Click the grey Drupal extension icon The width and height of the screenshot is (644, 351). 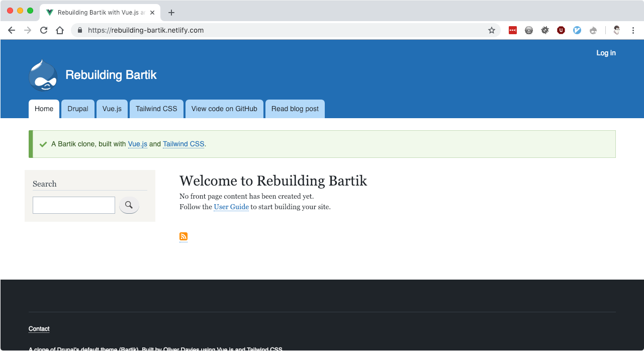[593, 30]
